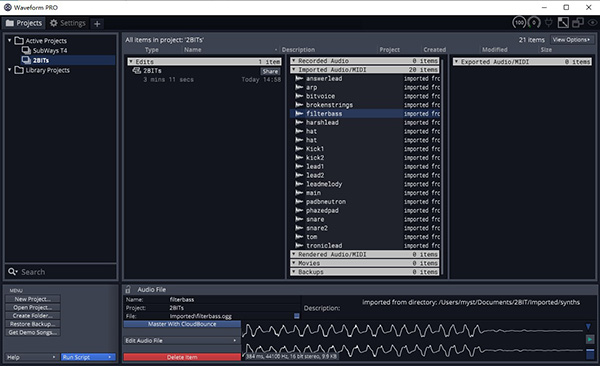Click the Library Projects folder icon
This screenshot has width=600, height=366.
[19, 70]
